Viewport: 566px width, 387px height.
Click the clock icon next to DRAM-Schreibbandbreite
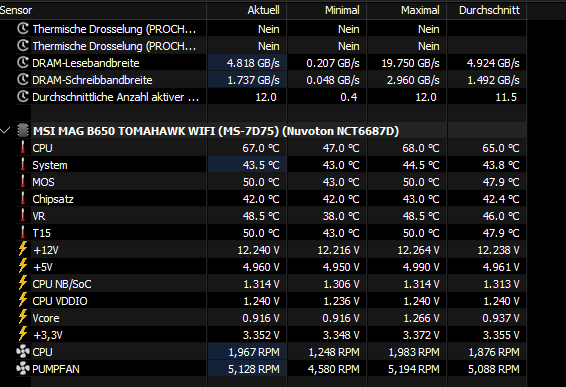click(x=23, y=80)
